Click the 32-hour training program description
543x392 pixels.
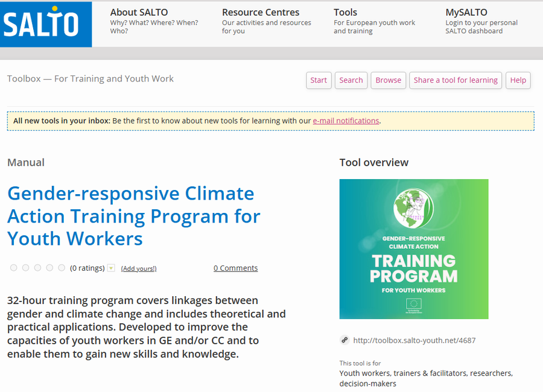pos(147,327)
